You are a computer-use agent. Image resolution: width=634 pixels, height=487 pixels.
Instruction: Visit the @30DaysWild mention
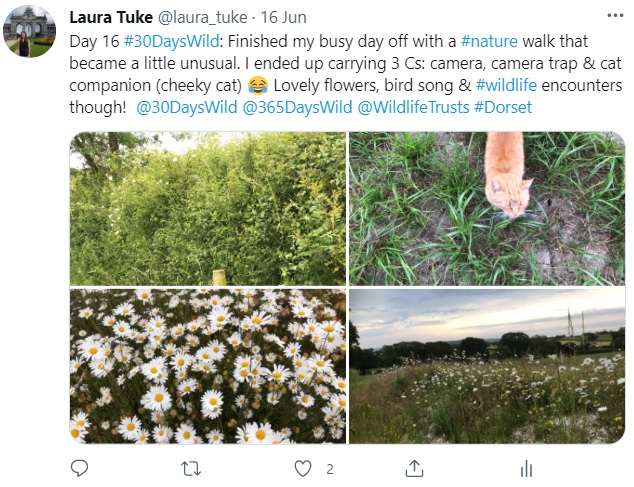point(185,106)
